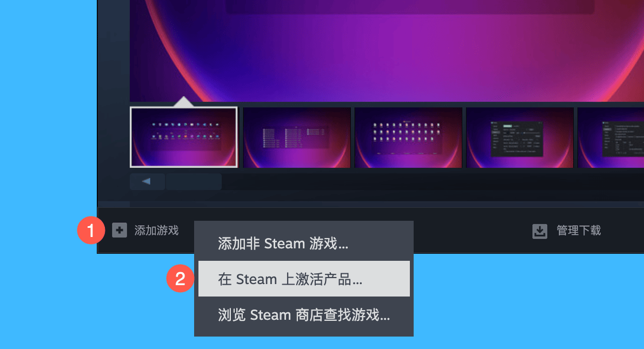Click the large purple screenshot preview
Image resolution: width=644 pixels, height=349 pixels.
tap(387, 50)
